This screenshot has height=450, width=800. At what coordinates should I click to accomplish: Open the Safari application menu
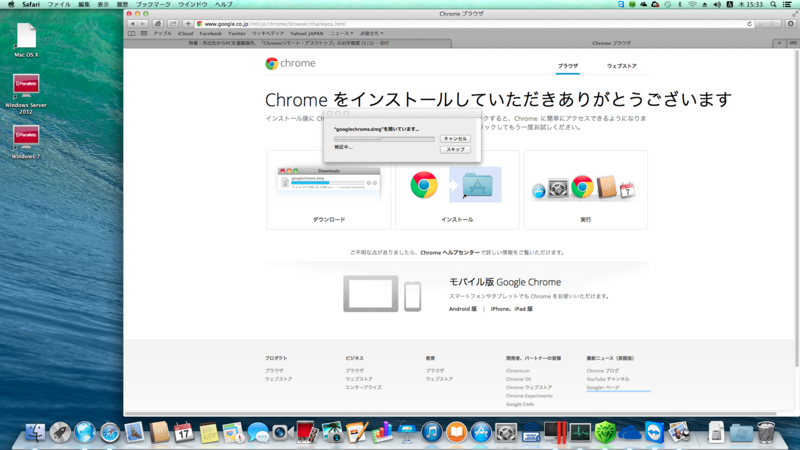[x=31, y=4]
